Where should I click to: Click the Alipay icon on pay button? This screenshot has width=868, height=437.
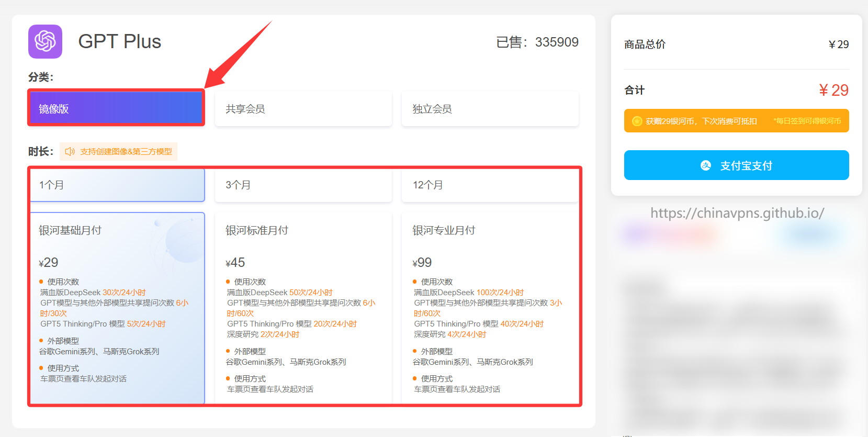pyautogui.click(x=706, y=165)
